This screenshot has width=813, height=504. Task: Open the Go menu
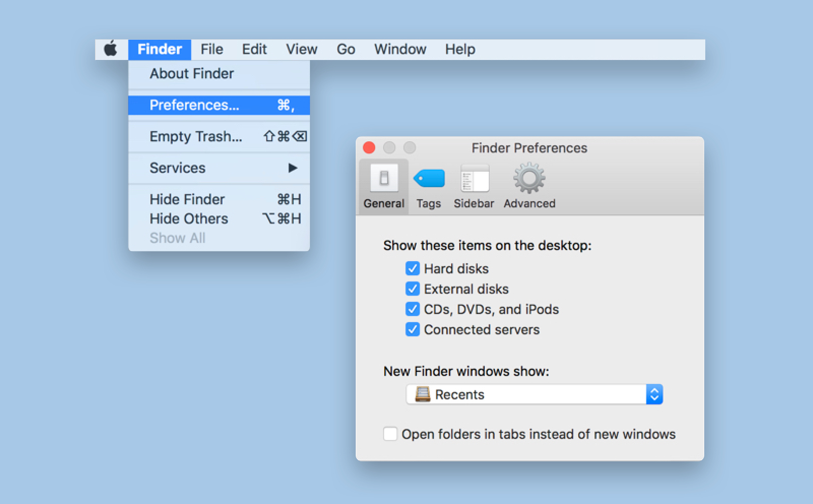tap(346, 49)
